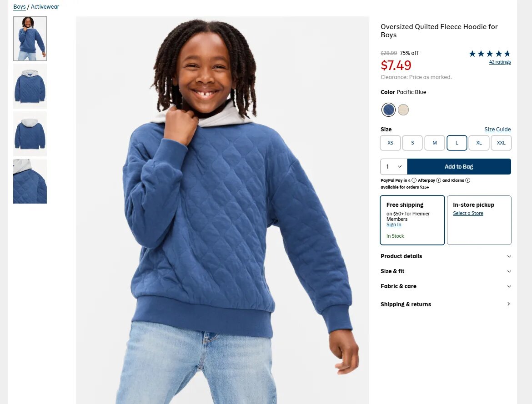
Task: Select the Pacific Blue color swatch
Action: [x=388, y=110]
